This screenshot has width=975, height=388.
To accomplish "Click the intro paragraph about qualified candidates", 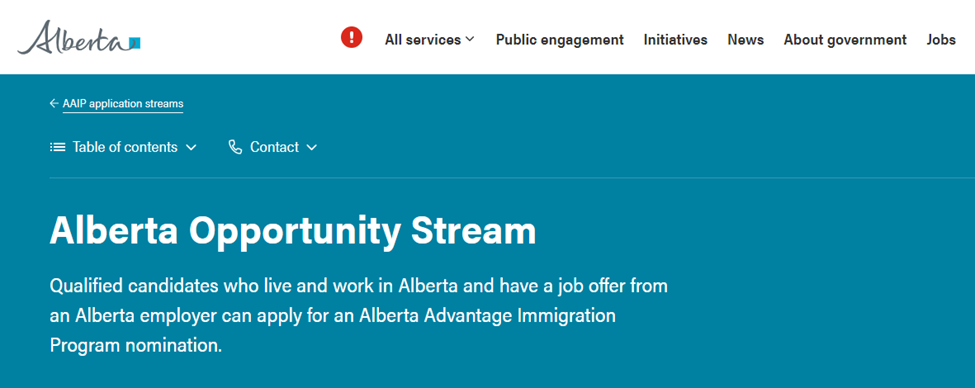I will point(359,316).
